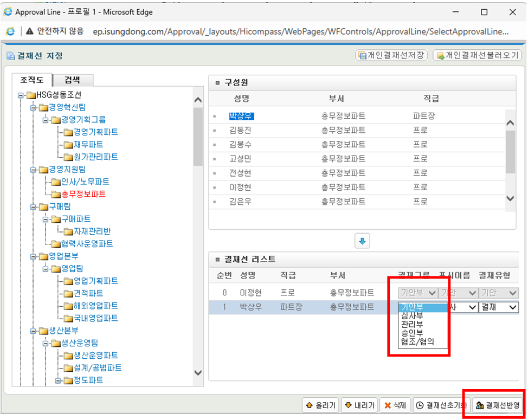Click 개인결재선불러오기 load button
The width and height of the screenshot is (528, 420).
point(477,55)
